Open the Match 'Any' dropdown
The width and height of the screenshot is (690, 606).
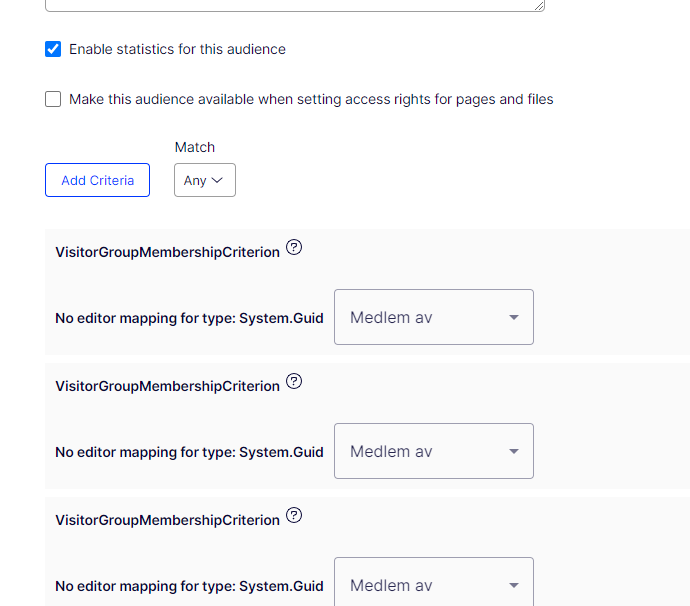pos(205,180)
